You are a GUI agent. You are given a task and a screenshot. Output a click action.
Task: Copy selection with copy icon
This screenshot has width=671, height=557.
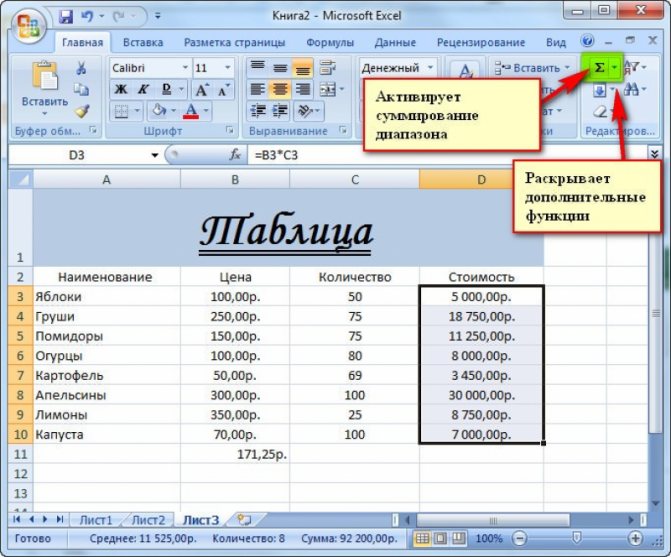coord(81,89)
